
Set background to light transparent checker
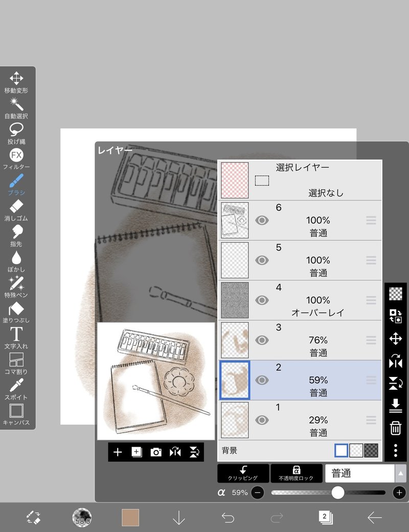click(x=356, y=451)
